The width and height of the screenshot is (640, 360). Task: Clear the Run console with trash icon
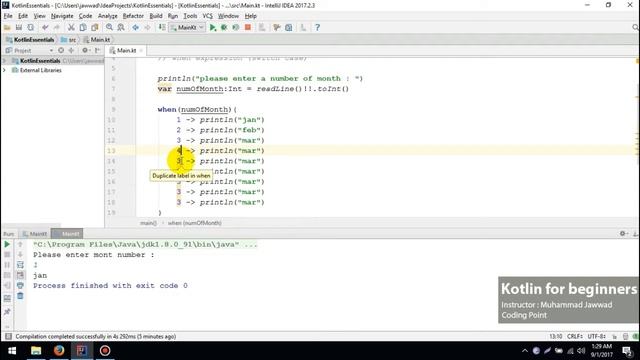[x=20, y=296]
